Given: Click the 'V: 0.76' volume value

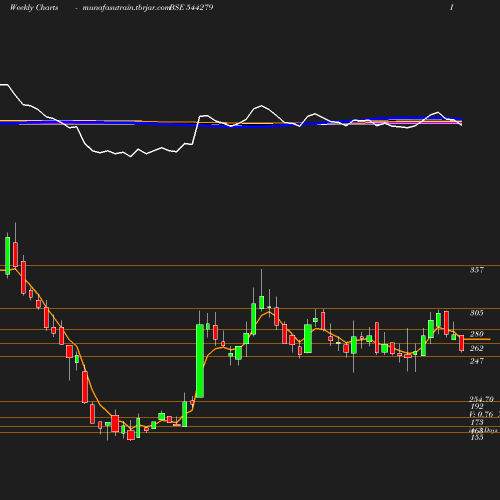Looking at the screenshot, I should [x=481, y=414].
